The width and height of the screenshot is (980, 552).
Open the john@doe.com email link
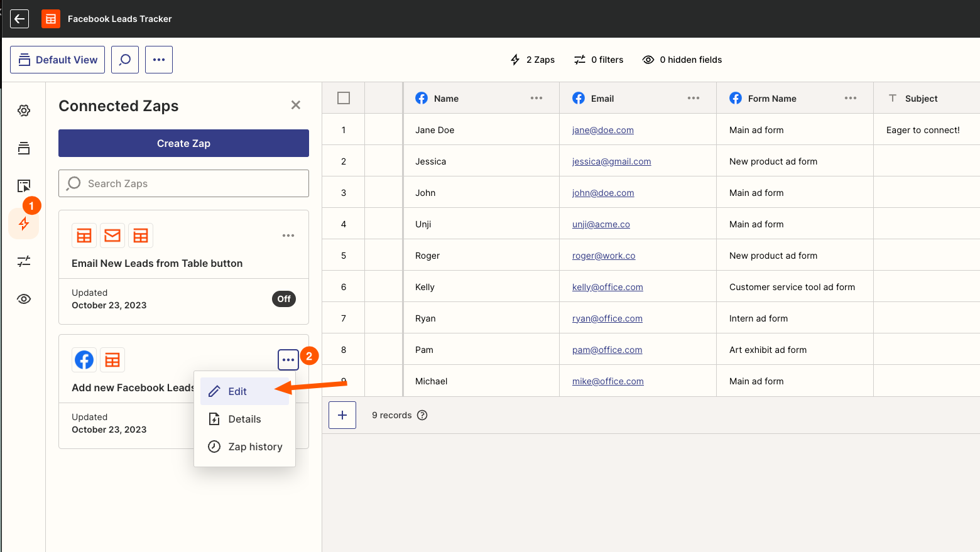pos(603,193)
